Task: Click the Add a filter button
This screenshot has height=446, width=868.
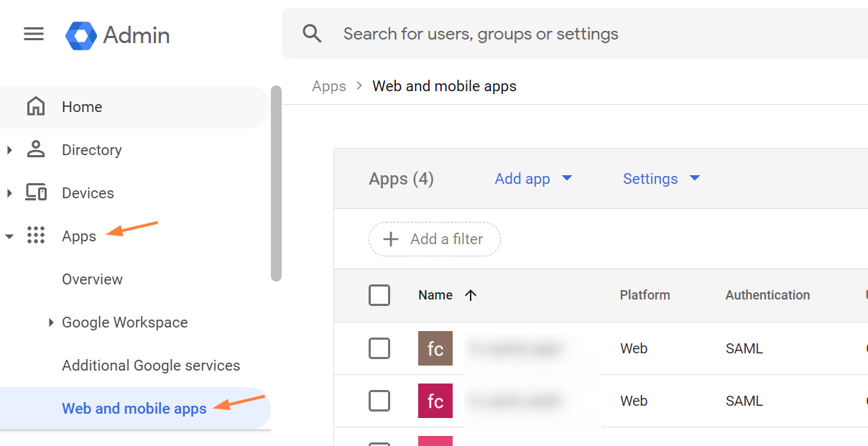Action: [x=434, y=239]
